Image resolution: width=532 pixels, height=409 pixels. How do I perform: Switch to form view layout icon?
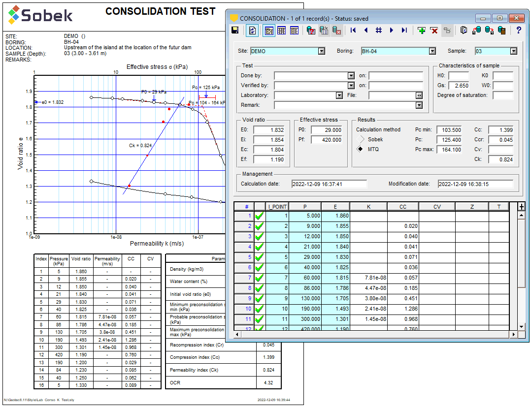click(269, 31)
